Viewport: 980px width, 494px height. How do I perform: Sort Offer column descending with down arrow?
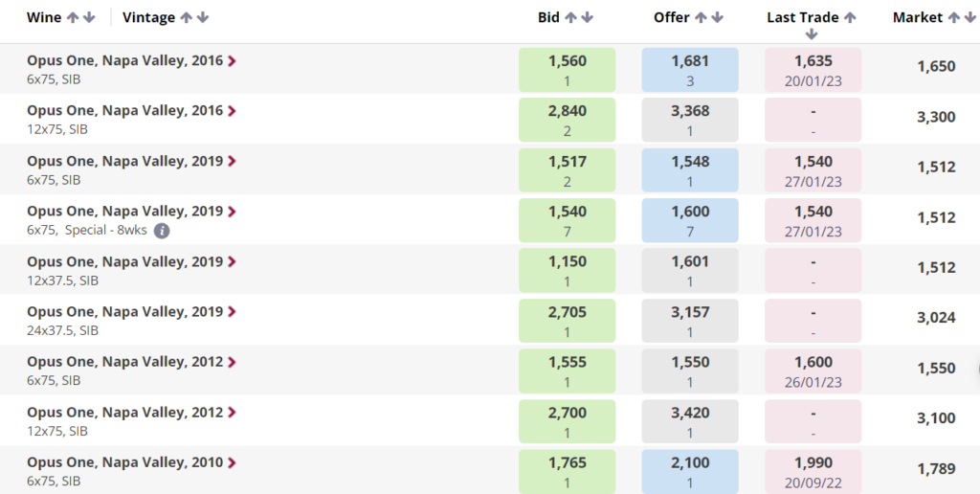717,17
